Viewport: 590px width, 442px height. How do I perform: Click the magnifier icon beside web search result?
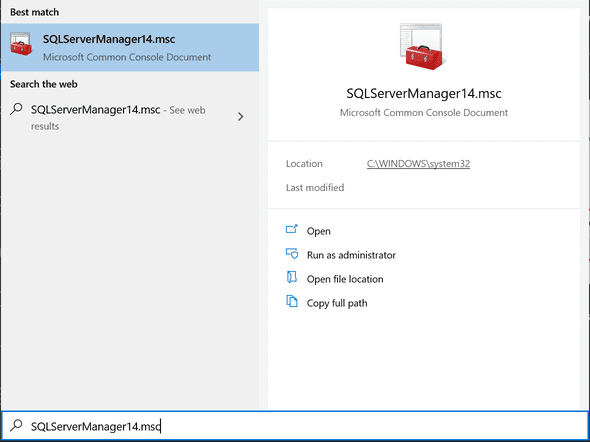16,109
